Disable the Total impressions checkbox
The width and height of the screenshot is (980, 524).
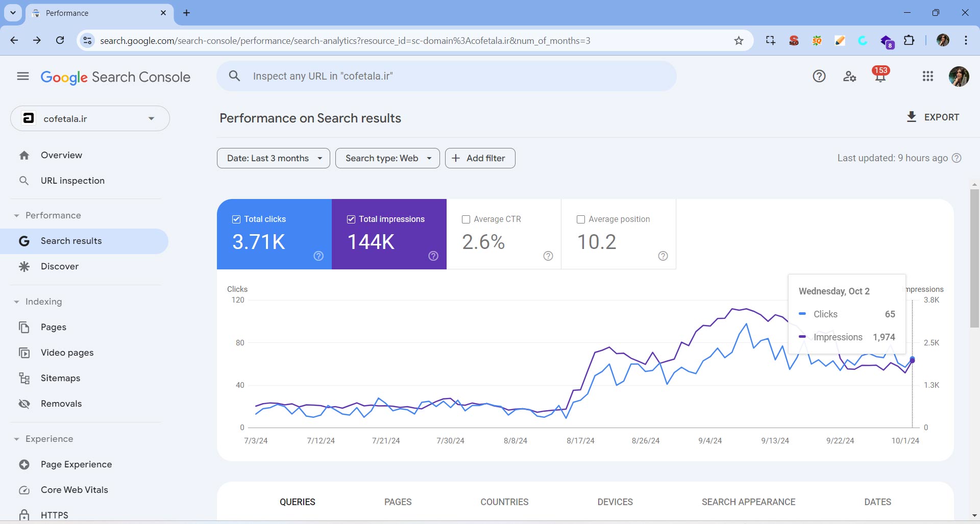tap(351, 219)
